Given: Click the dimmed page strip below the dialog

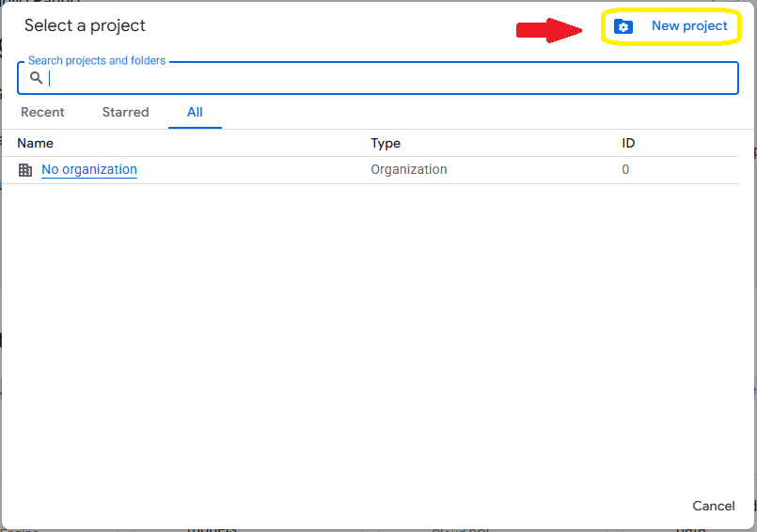Looking at the screenshot, I should [378, 530].
